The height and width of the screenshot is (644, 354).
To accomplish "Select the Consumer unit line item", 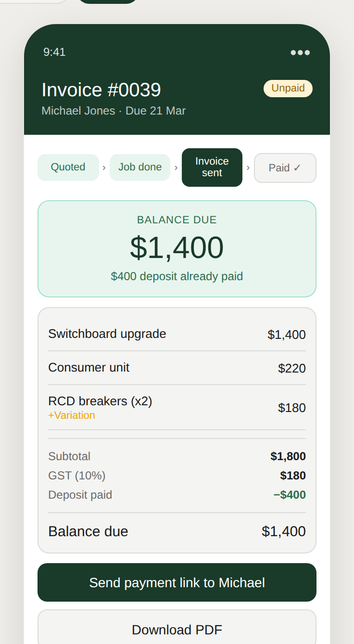I will [177, 368].
